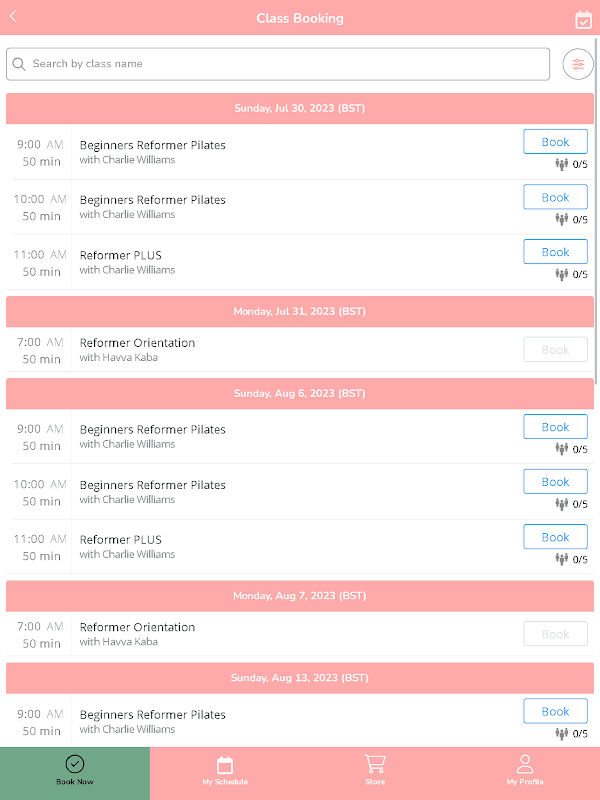Viewport: 600px width, 800px height.
Task: Book Jul 30 11:00 AM Reformer PLUS
Action: point(555,252)
